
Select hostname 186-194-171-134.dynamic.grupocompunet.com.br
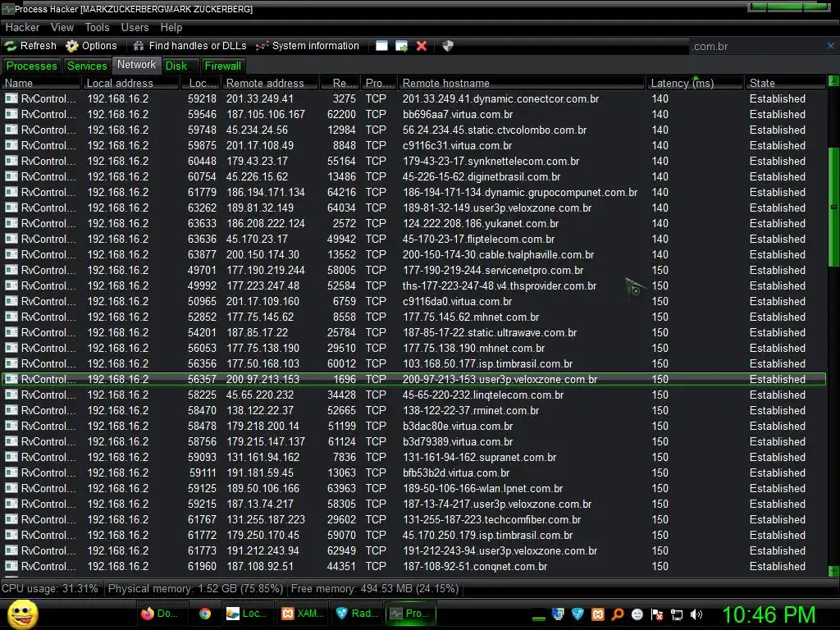click(x=519, y=192)
